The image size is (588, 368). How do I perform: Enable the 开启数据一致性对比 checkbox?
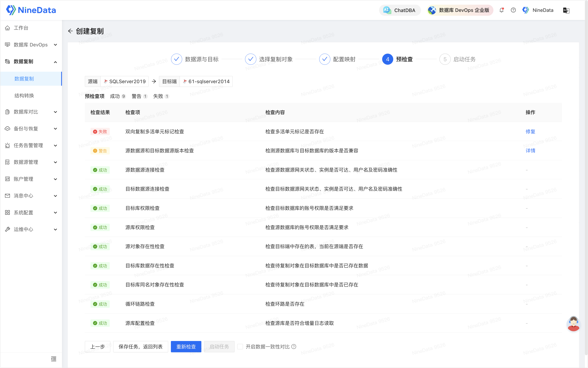point(240,347)
